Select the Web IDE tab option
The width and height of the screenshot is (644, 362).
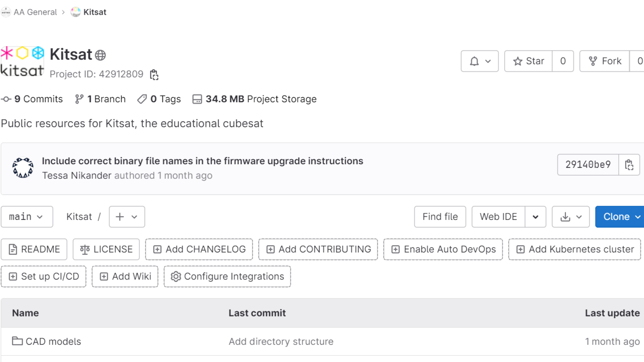coord(498,217)
